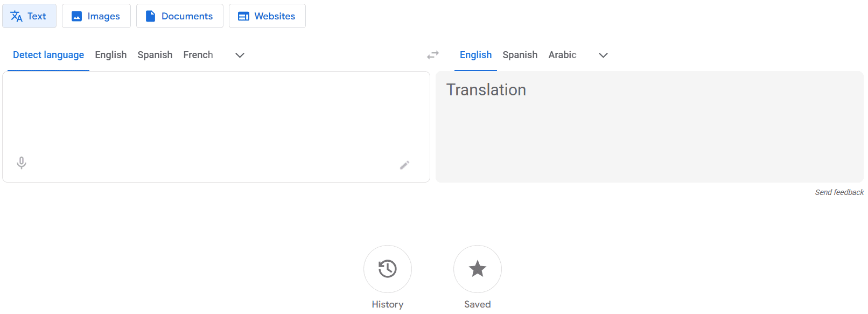Set target language to Arabic

pos(562,54)
